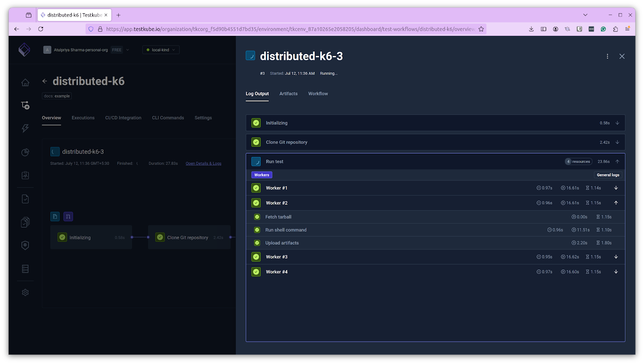Reload the browser page

(x=41, y=29)
